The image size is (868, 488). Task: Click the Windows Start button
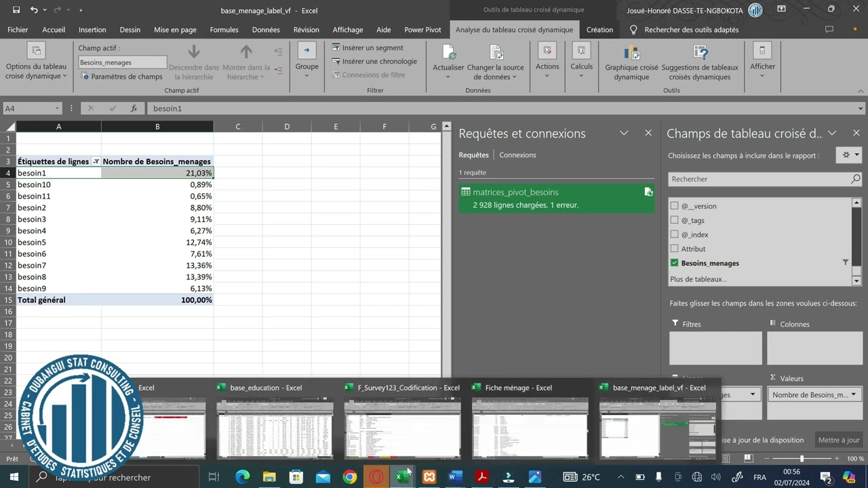(14, 477)
